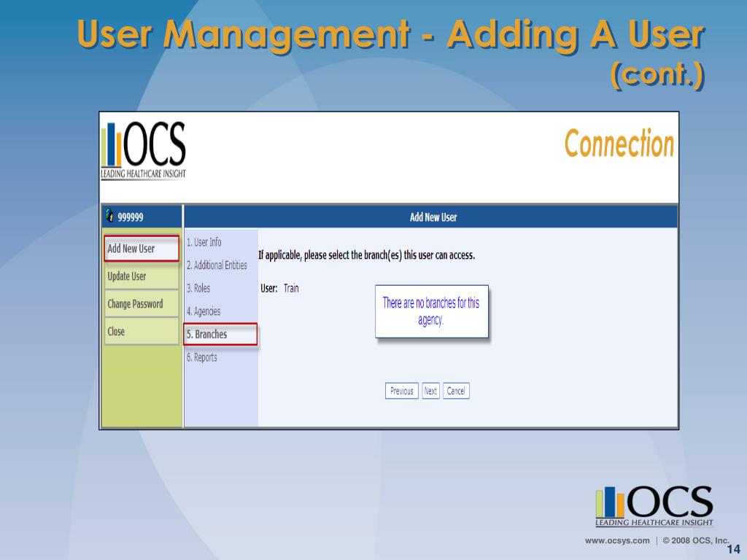Click the slide page number 14
Viewport: 747px width, 560px height.
pos(733,549)
